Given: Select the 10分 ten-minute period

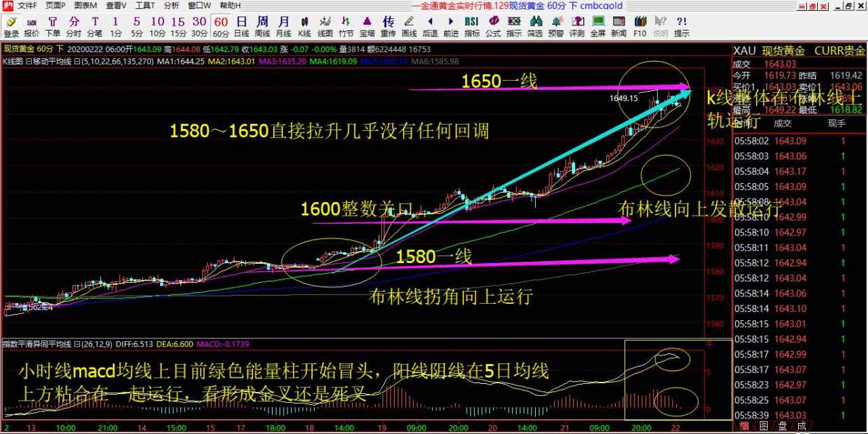Looking at the screenshot, I should [x=158, y=26].
